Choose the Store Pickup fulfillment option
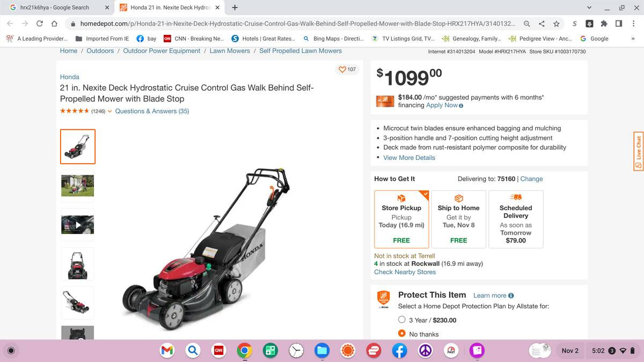This screenshot has height=362, width=644. (x=401, y=219)
